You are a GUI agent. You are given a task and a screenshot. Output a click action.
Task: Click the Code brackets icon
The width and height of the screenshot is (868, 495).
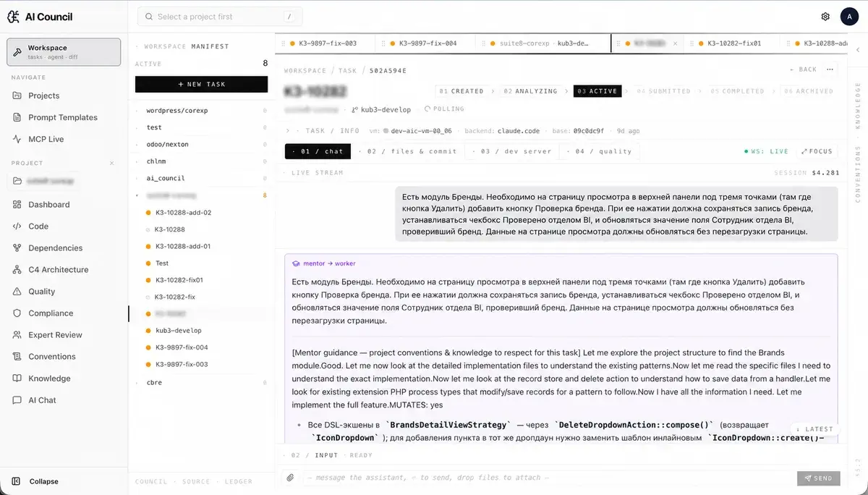coord(17,227)
